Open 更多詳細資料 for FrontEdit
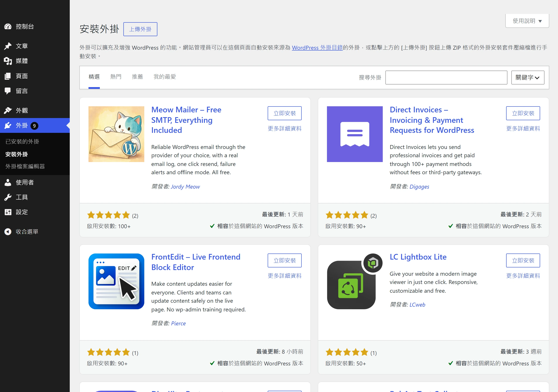The width and height of the screenshot is (558, 392). (x=285, y=276)
